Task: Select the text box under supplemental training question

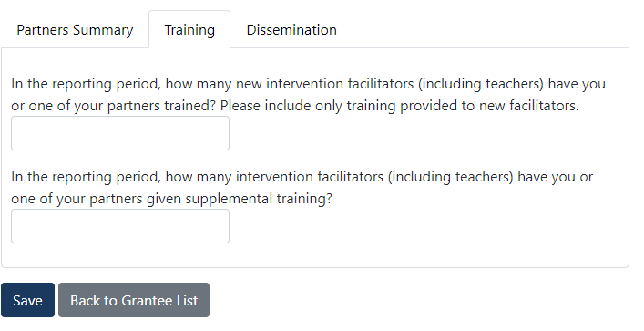Action: click(120, 226)
